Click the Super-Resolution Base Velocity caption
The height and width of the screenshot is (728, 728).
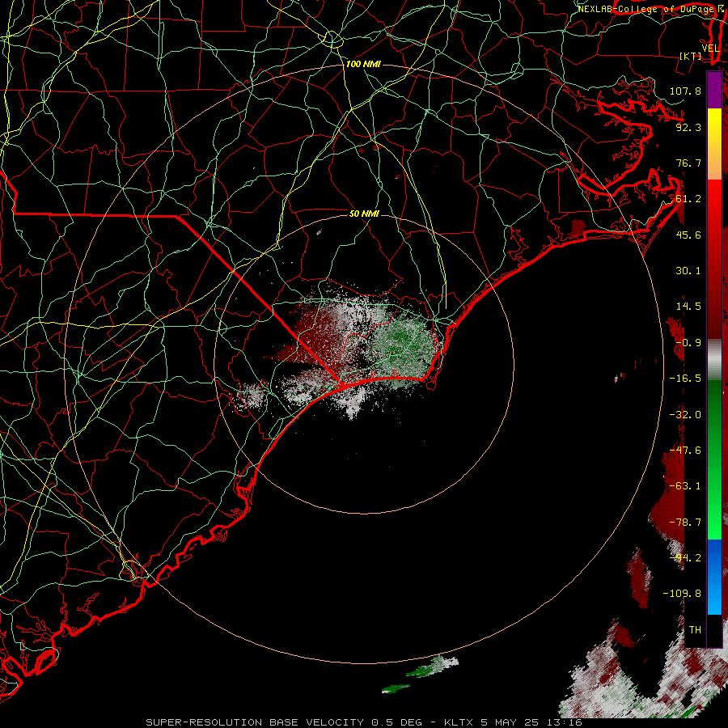pos(363,722)
